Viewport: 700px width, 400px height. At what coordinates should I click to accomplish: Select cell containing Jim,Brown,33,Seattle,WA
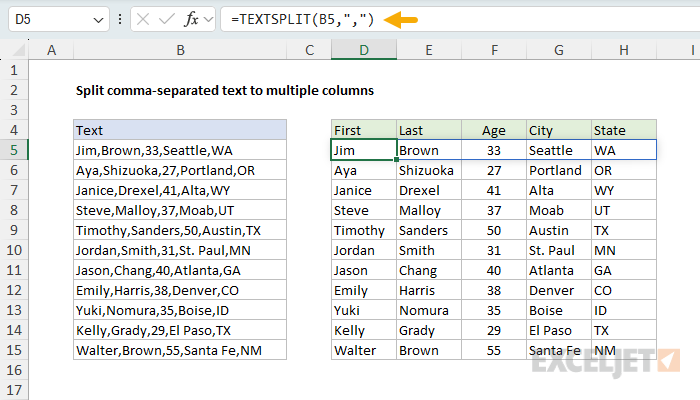coord(179,150)
